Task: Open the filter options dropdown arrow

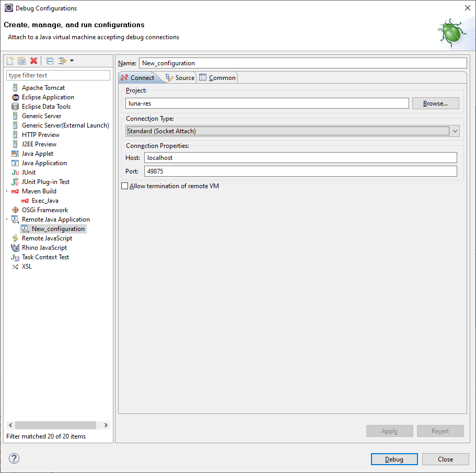Action: click(x=72, y=61)
